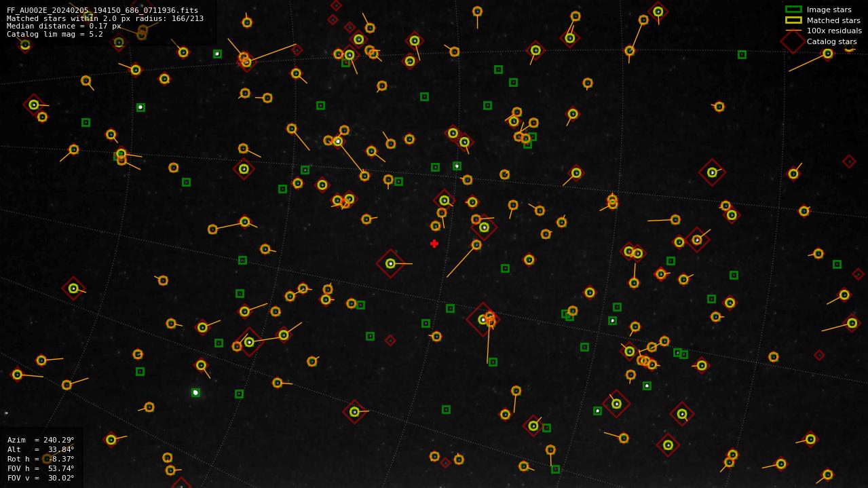Click the 'Catalog lim mag = 5.2' text
This screenshot has width=868, height=488.
point(55,34)
